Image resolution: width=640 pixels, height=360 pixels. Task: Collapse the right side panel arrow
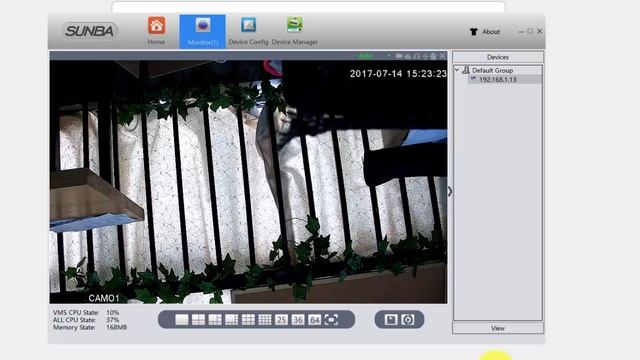(x=450, y=191)
